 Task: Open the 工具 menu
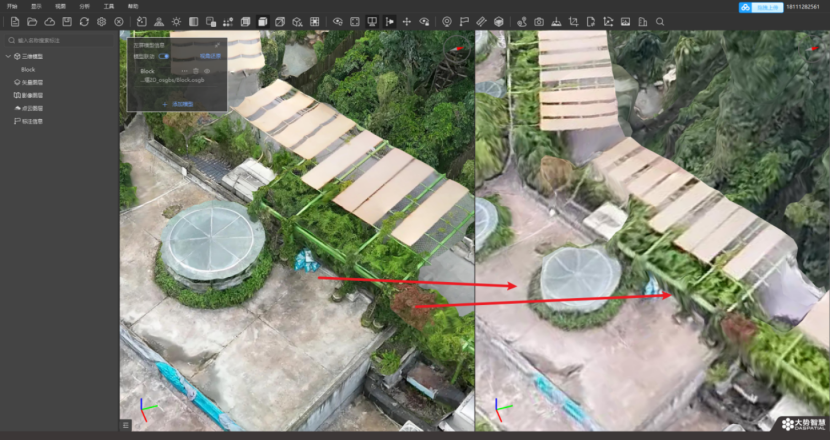tap(109, 6)
